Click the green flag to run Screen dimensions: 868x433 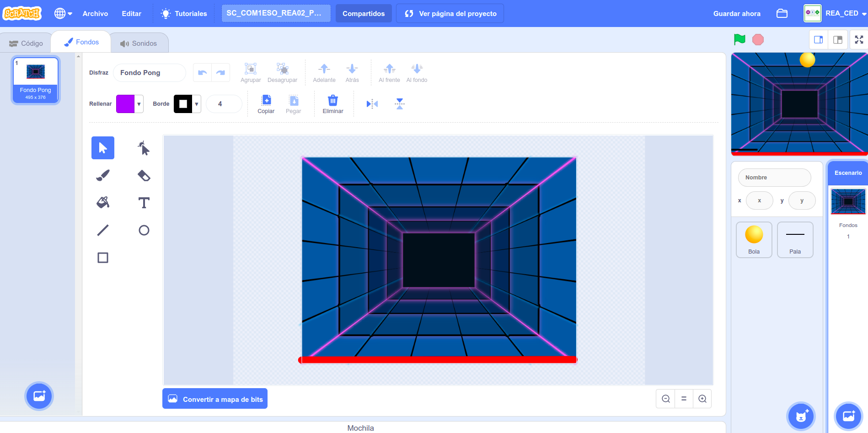click(x=739, y=40)
